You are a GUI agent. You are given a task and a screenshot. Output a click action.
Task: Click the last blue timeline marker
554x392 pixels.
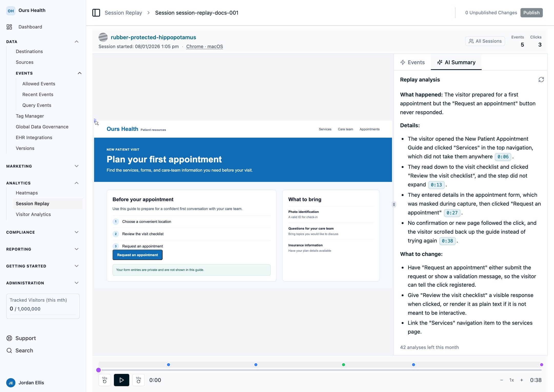(413, 365)
